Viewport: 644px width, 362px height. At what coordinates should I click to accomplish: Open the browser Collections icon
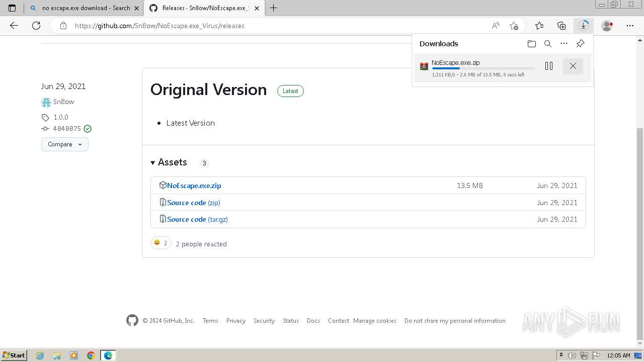[x=561, y=26]
